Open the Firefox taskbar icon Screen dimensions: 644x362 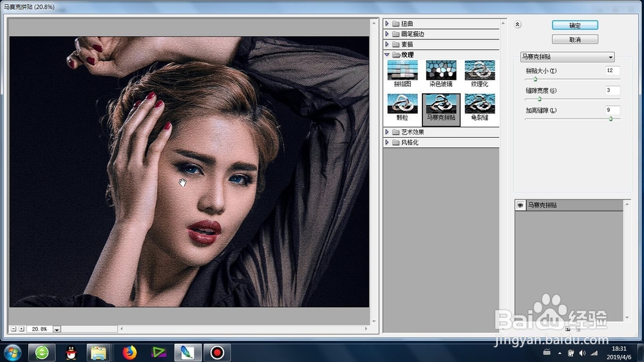(x=129, y=352)
